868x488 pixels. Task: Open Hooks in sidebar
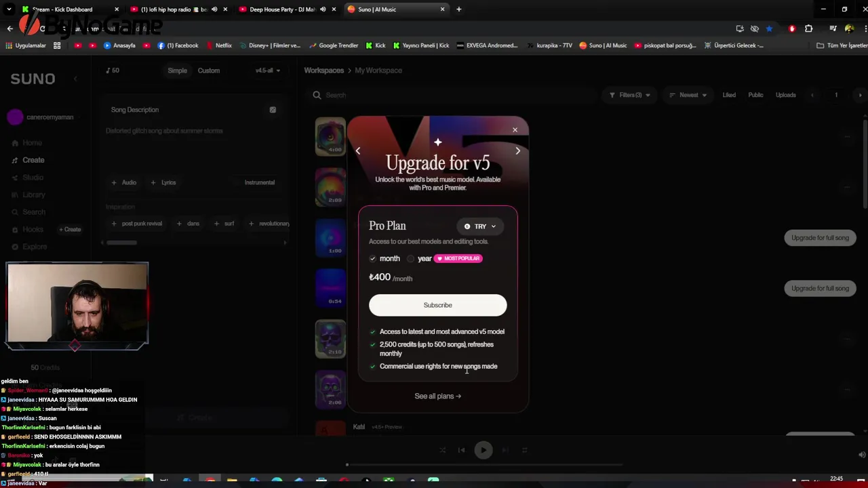[27, 229]
